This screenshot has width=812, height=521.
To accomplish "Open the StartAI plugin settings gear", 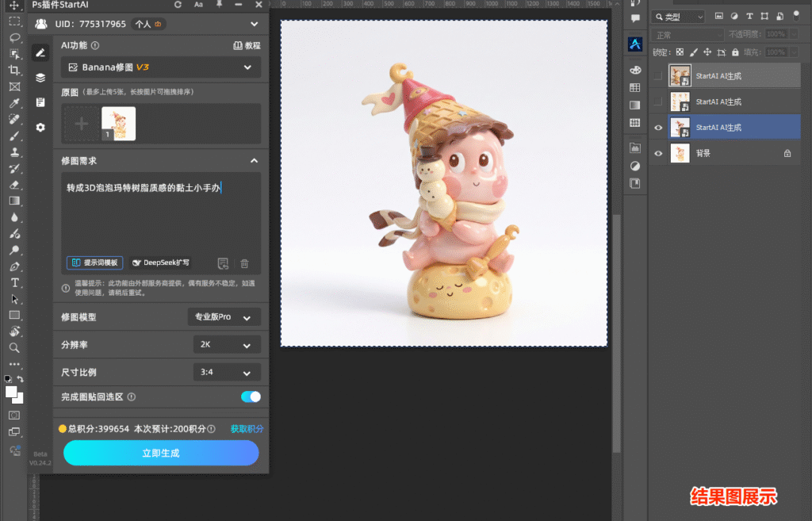I will click(40, 128).
